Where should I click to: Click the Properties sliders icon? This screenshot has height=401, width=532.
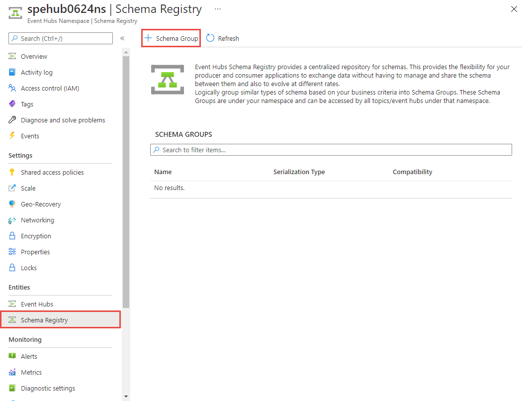(12, 252)
